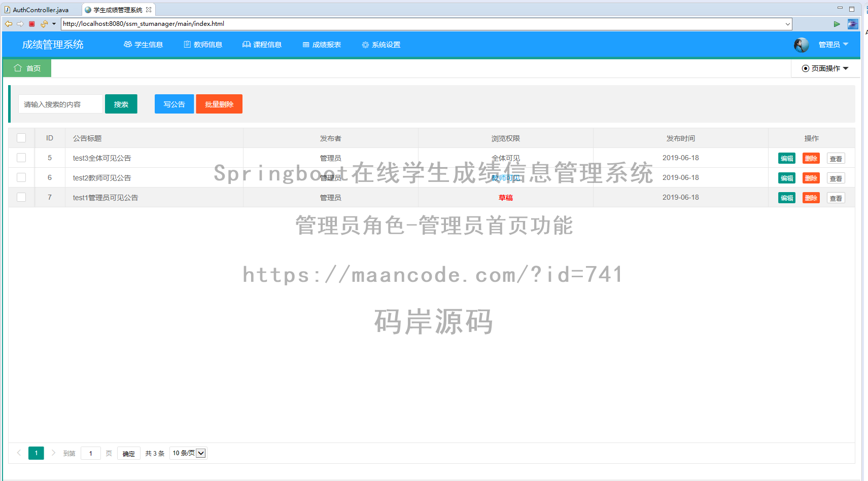Click 删除 for test2教师可见公告
The height and width of the screenshot is (481, 868).
811,178
